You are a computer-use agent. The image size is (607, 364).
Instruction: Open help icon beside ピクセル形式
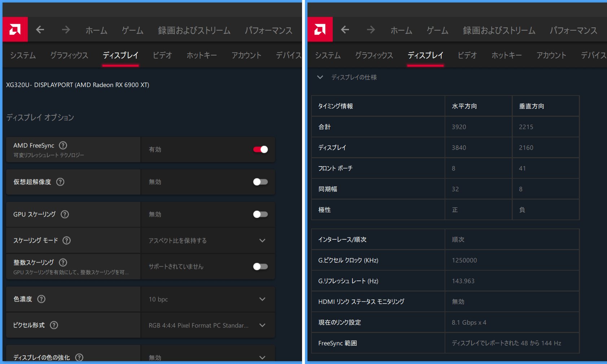54,325
